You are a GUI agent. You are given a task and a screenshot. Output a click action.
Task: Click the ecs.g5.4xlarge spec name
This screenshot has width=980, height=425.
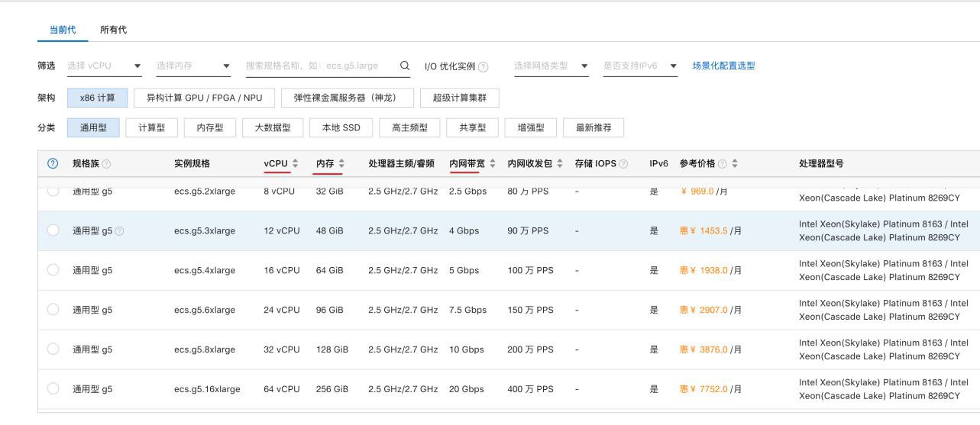pyautogui.click(x=205, y=270)
